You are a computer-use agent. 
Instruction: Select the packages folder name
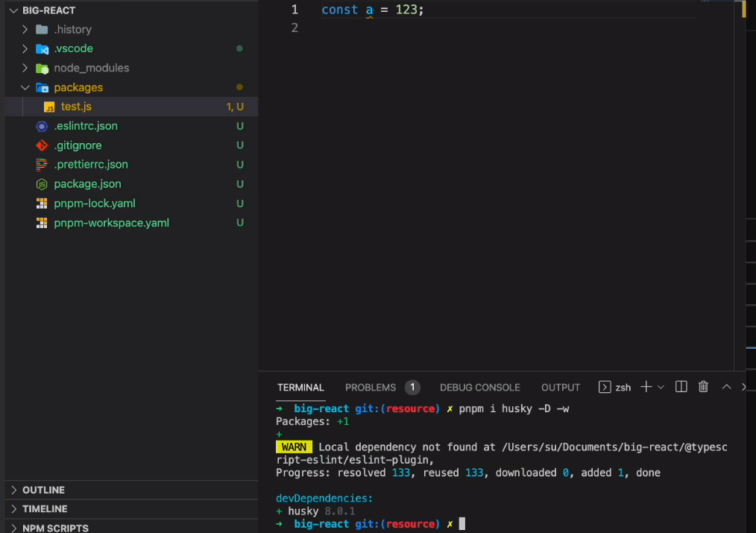pos(78,88)
